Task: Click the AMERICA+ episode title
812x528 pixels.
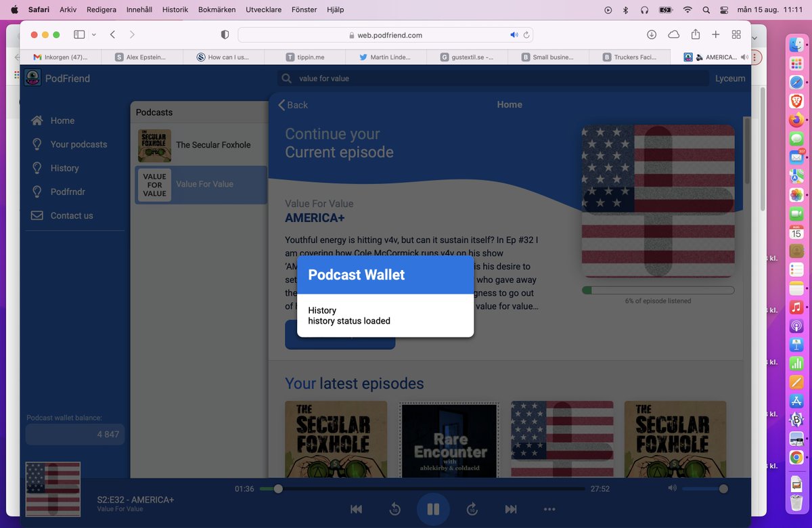Action: pyautogui.click(x=315, y=218)
